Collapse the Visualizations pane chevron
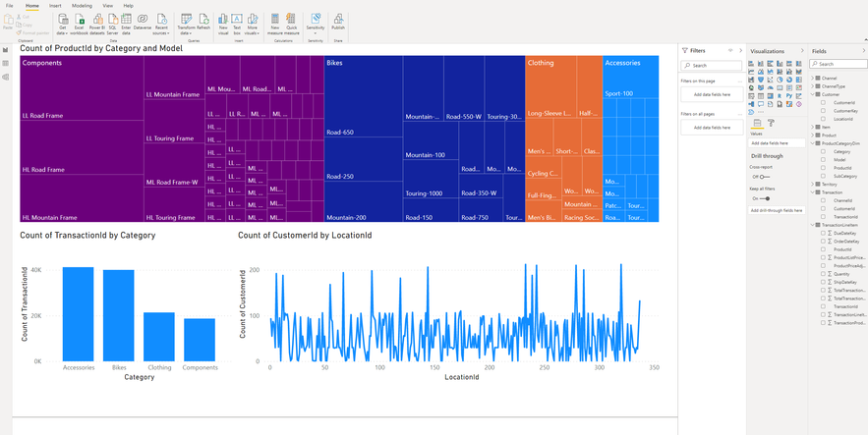 (x=803, y=51)
